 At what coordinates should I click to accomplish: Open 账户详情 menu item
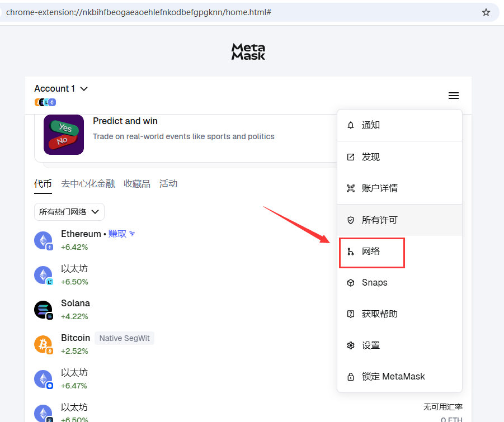pos(399,188)
